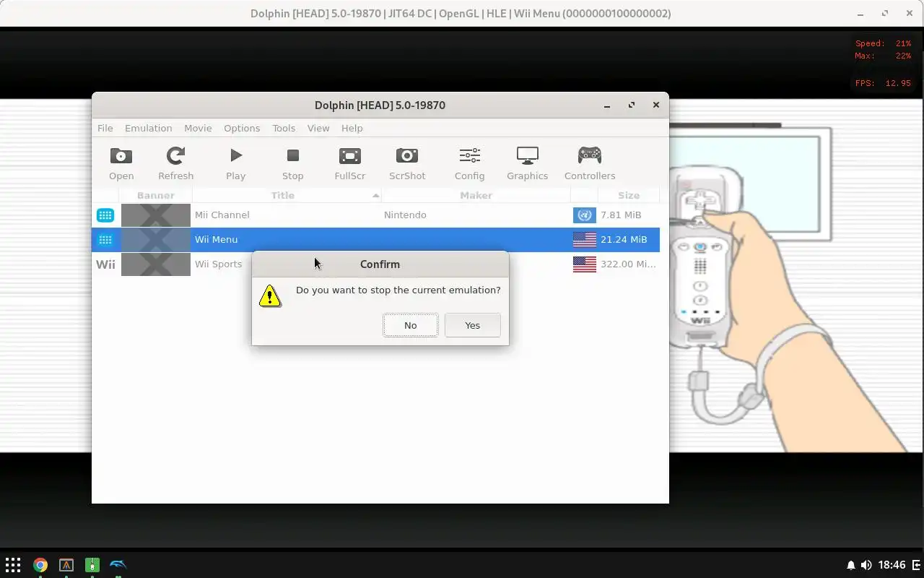
Task: Open the Emulation menu
Action: coord(148,128)
